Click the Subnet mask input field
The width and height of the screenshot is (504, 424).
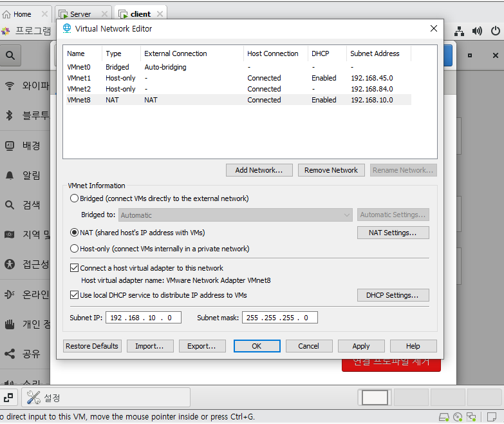279,318
